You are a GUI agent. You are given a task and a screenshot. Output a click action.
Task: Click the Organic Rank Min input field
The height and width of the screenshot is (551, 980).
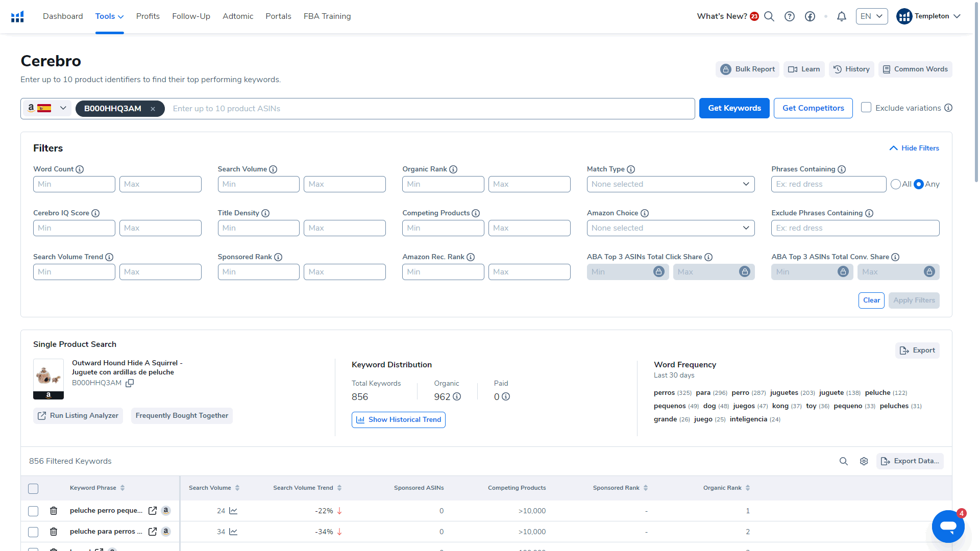pyautogui.click(x=442, y=184)
